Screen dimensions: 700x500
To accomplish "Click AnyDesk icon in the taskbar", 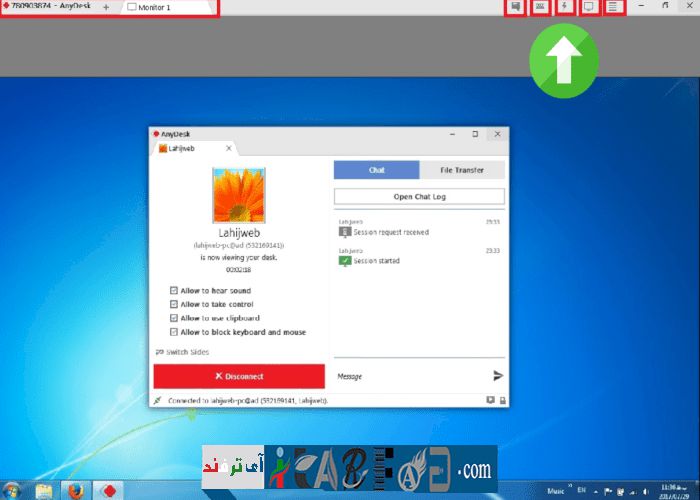I will [108, 490].
